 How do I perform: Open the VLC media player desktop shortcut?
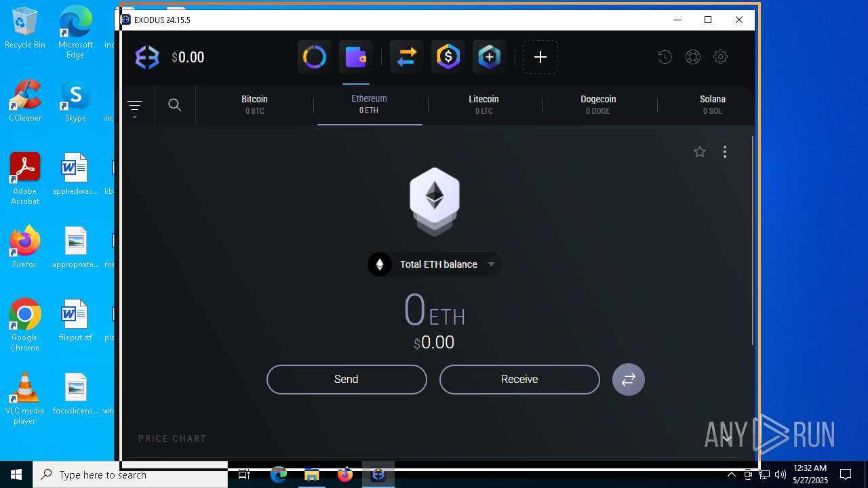[25, 399]
